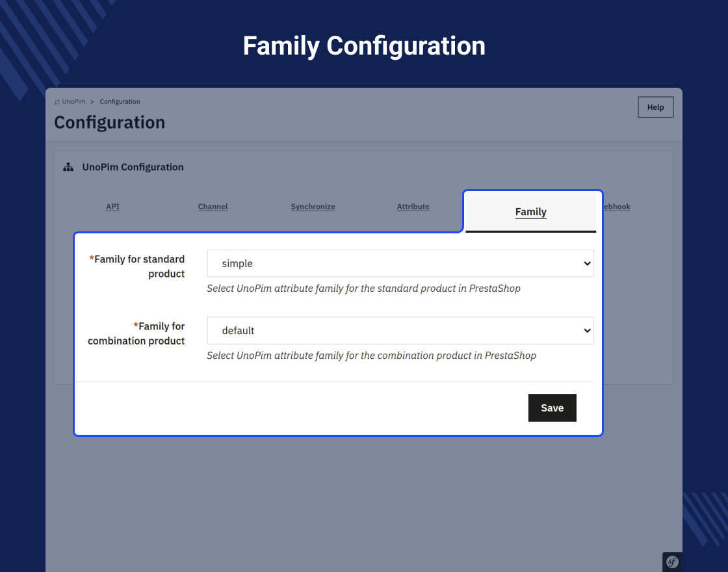This screenshot has height=572, width=728.
Task: Select the Attribute tab
Action: click(x=413, y=207)
